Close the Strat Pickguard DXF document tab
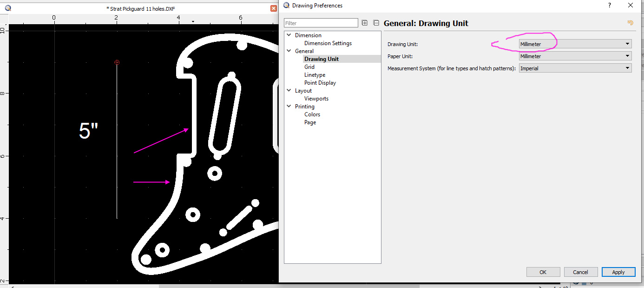This screenshot has width=644, height=288. (274, 8)
